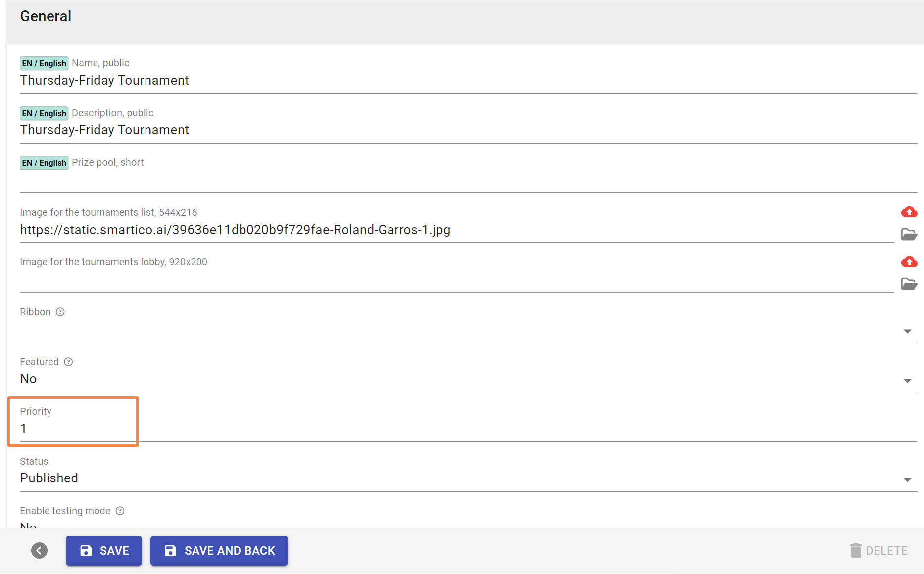Click the upload icon for tournaments list image
This screenshot has width=924, height=574.
pyautogui.click(x=909, y=212)
